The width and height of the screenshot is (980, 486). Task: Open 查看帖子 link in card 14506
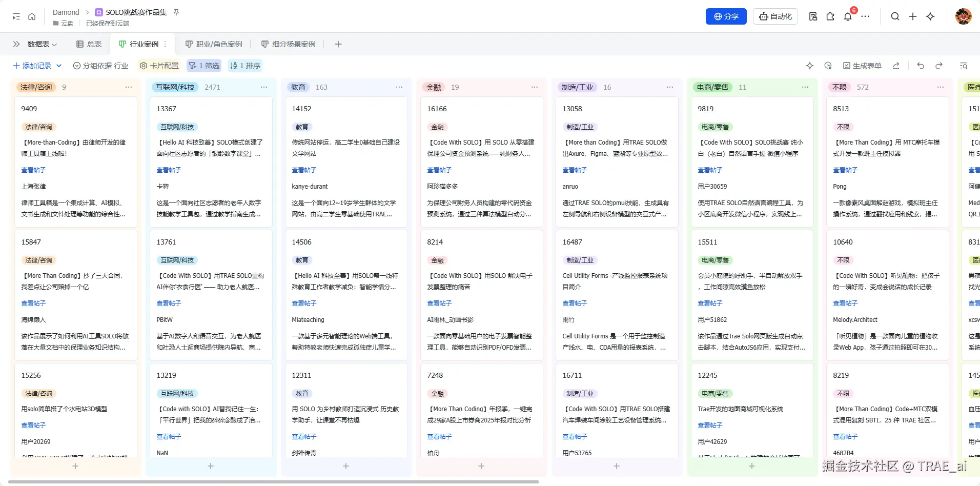(304, 303)
